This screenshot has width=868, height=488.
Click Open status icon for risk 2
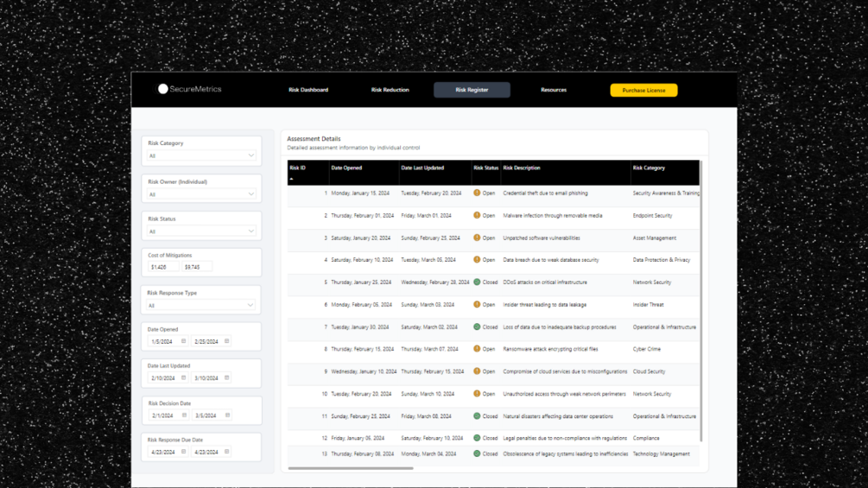click(477, 215)
